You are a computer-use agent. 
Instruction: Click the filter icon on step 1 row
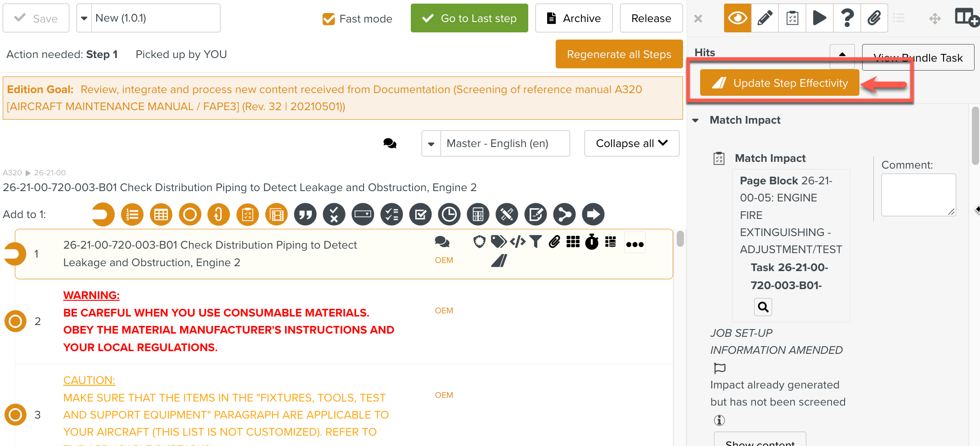click(535, 242)
